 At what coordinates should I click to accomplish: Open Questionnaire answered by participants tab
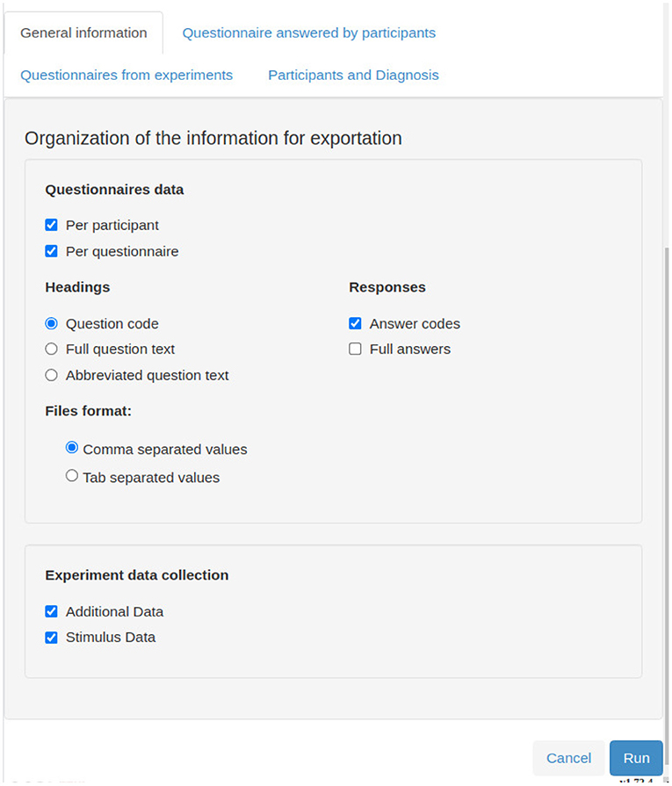pyautogui.click(x=309, y=33)
